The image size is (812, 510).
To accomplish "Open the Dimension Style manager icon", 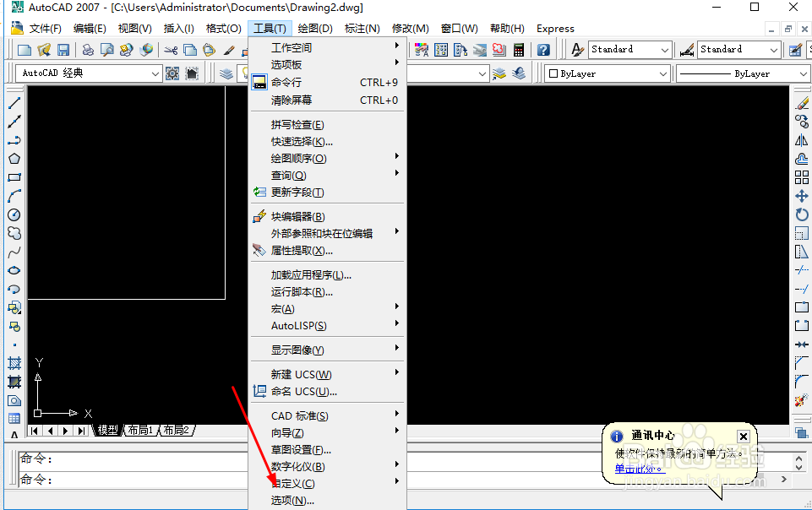I will 687,50.
